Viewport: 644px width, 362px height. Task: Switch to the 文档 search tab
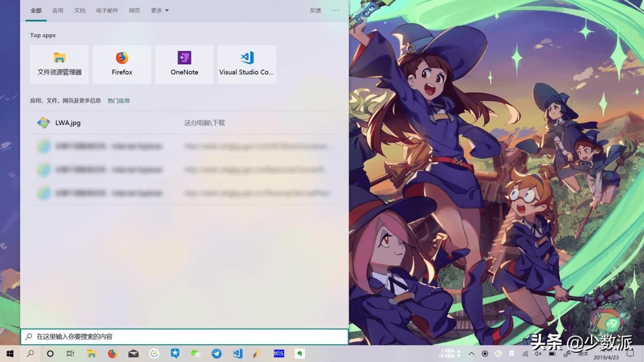[79, 10]
